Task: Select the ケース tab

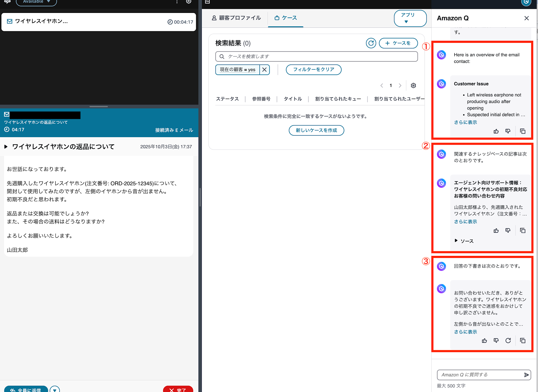Action: tap(285, 18)
